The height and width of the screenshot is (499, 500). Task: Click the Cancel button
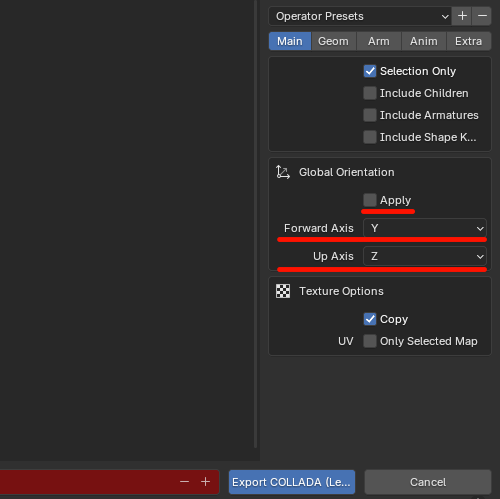click(x=428, y=482)
